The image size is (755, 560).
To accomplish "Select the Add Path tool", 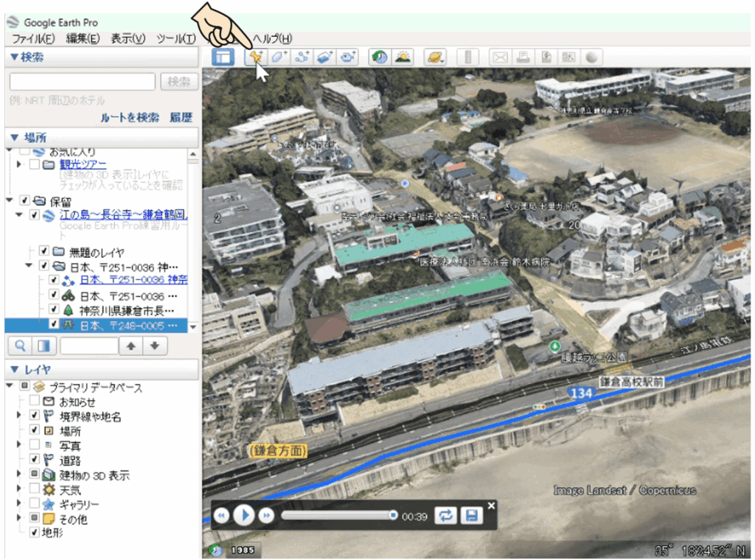I will (x=301, y=57).
